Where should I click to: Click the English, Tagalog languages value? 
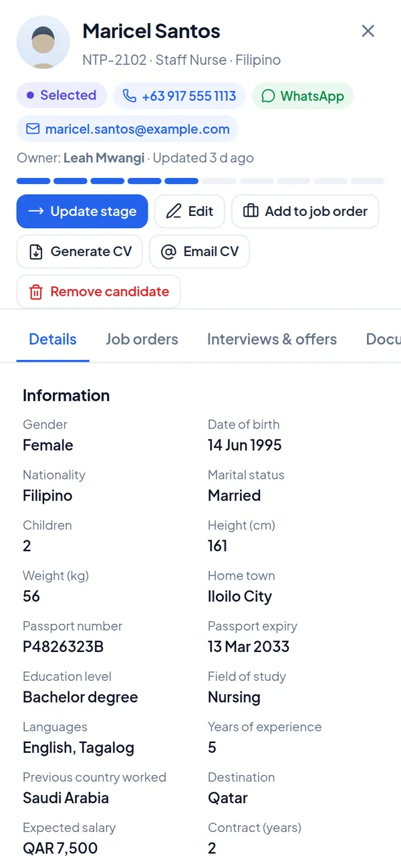click(x=78, y=748)
